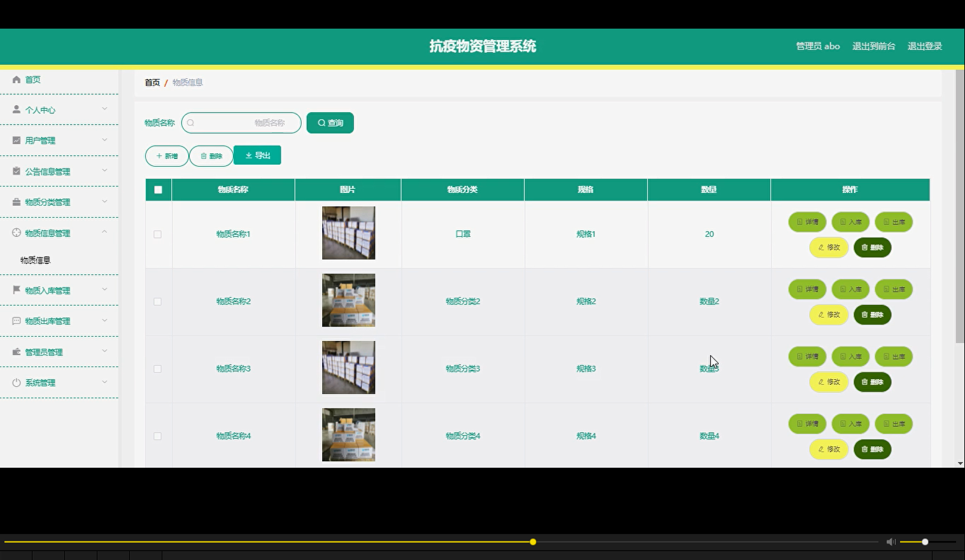Click the speaker volume icon in player

tap(891, 542)
